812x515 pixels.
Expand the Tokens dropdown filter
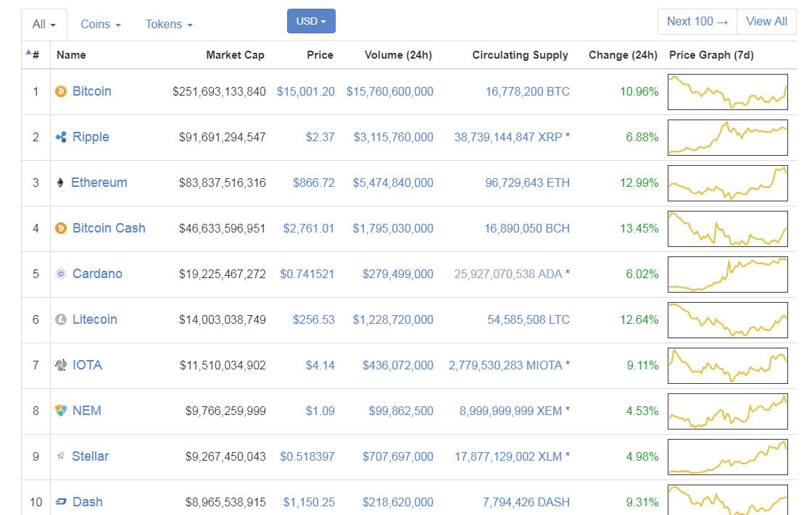[x=169, y=25]
